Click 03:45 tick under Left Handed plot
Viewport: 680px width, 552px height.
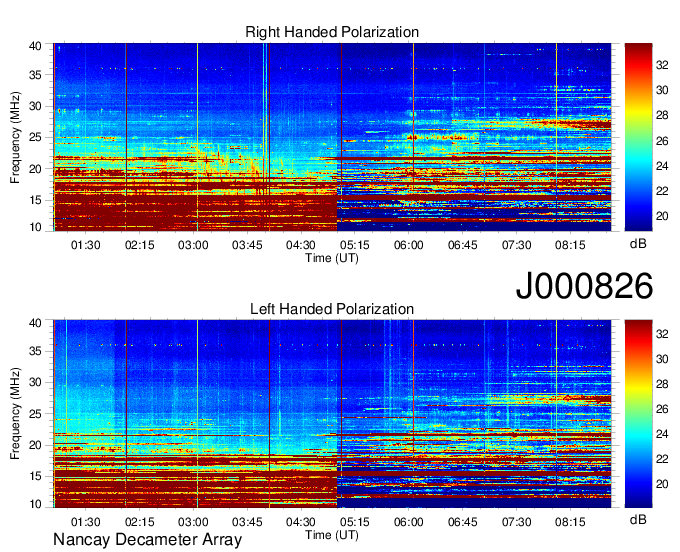[x=247, y=522]
